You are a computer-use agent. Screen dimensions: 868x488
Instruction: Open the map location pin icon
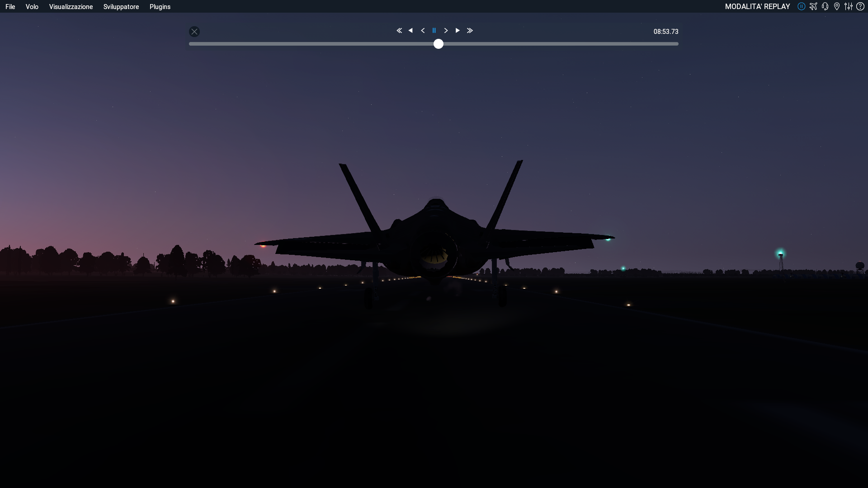tap(837, 6)
